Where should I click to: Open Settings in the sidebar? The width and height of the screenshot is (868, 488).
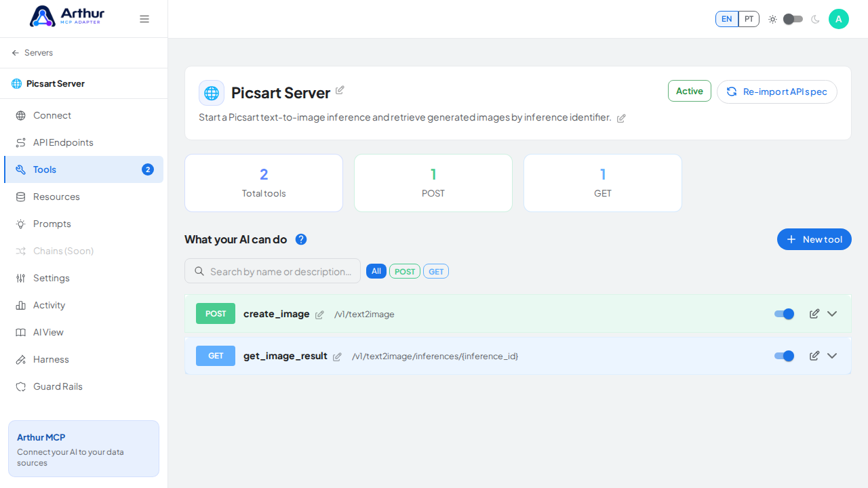point(83,278)
